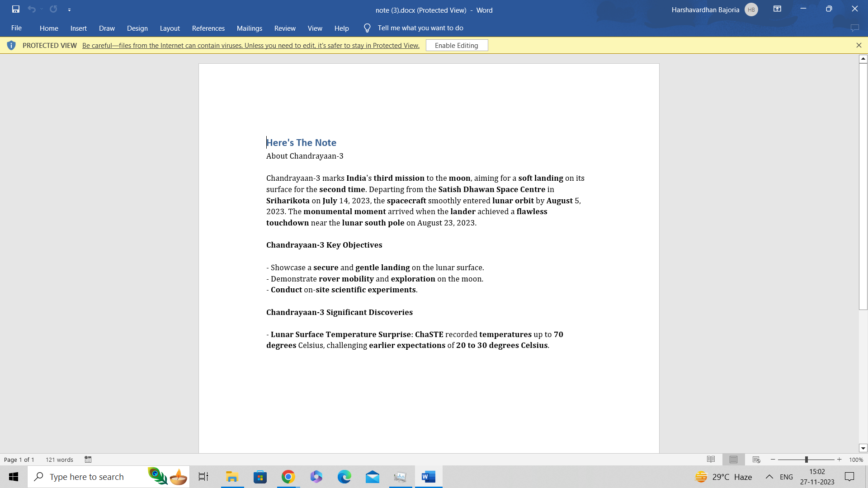This screenshot has height=488, width=868.
Task: Click the Tell me lightbulb icon
Action: coord(367,28)
